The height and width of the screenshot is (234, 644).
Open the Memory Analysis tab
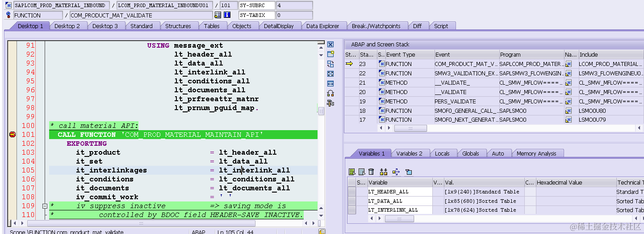(536, 153)
